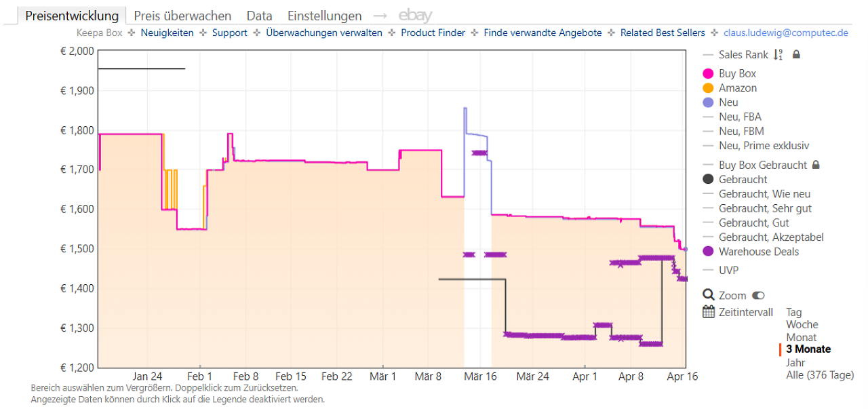Select Alle (376 Tage) interval

pyautogui.click(x=820, y=375)
